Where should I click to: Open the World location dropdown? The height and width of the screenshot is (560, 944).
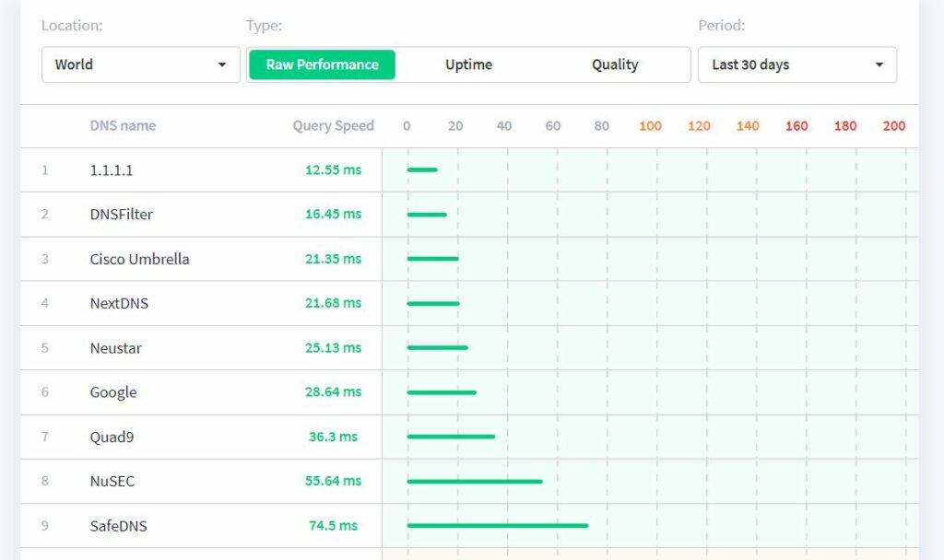point(140,64)
